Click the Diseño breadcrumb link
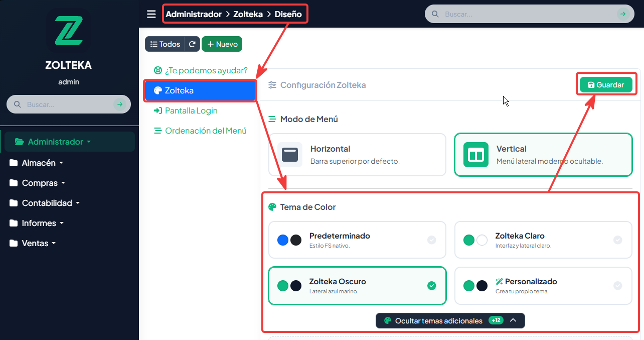Screen dimensions: 644x340 point(288,14)
